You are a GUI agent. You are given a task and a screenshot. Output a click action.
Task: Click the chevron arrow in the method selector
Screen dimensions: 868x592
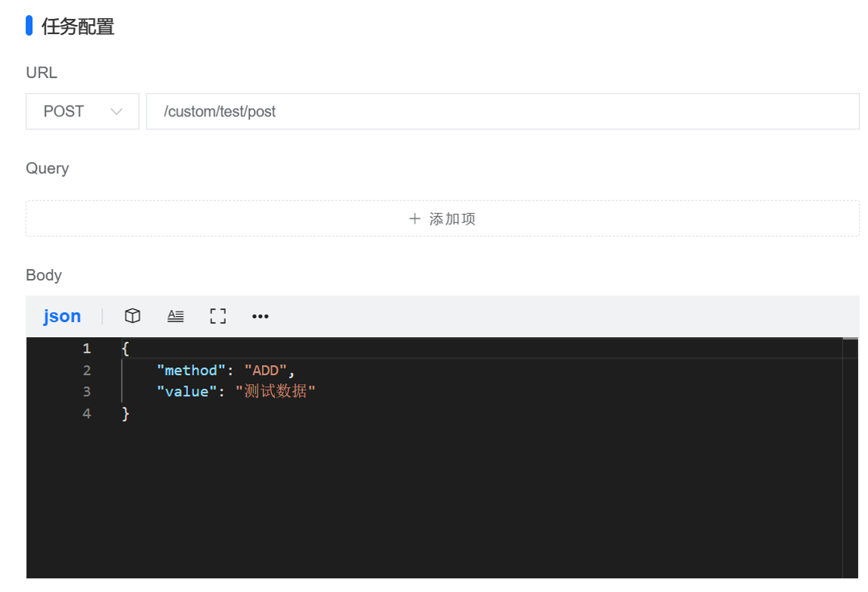click(x=116, y=112)
